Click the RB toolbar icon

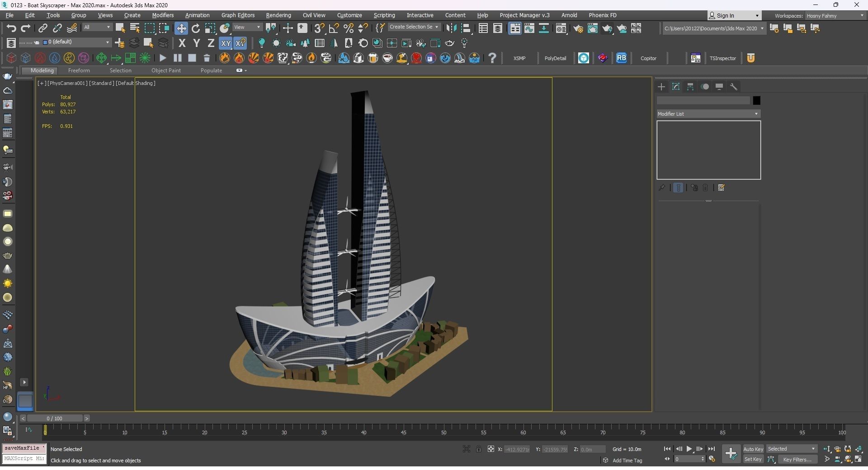click(622, 58)
